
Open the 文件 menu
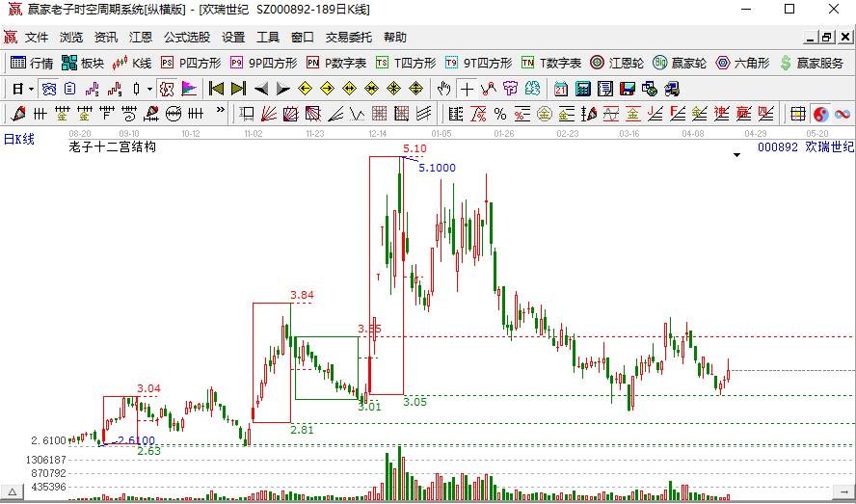point(37,38)
